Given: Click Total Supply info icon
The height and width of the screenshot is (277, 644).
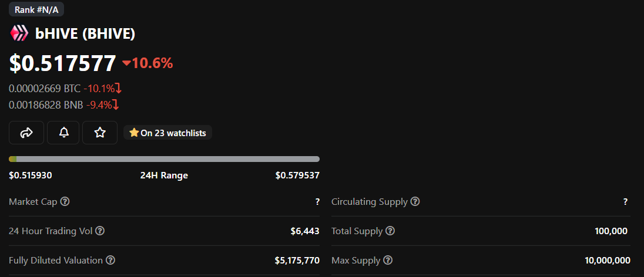Looking at the screenshot, I should 390,231.
